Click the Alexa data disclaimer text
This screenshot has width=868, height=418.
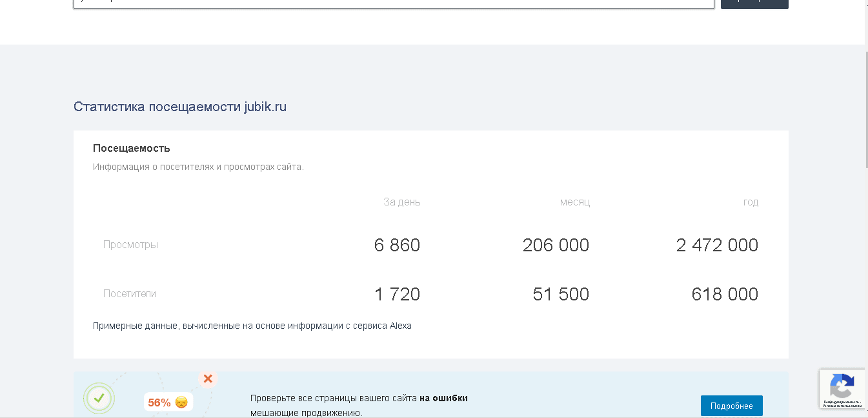point(252,326)
